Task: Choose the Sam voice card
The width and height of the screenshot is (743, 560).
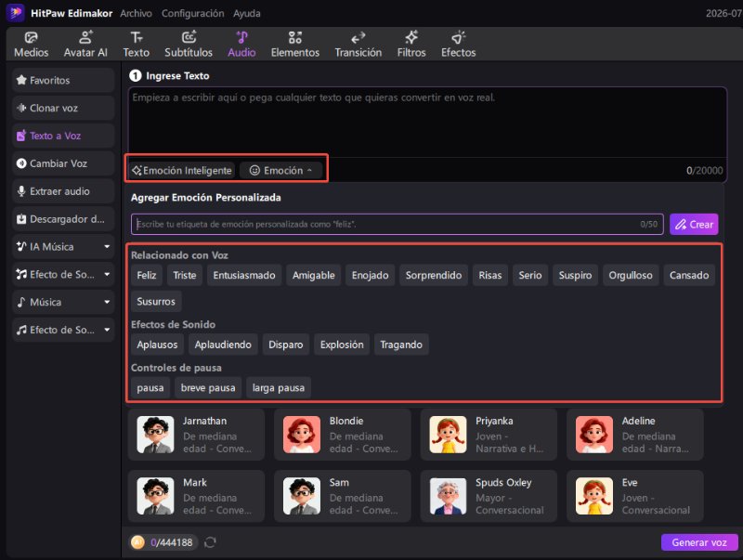Action: tap(342, 496)
